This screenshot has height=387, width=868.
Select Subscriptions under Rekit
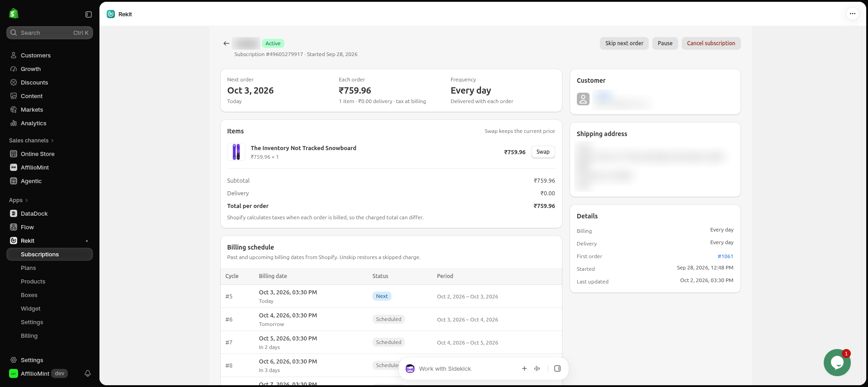click(x=50, y=254)
